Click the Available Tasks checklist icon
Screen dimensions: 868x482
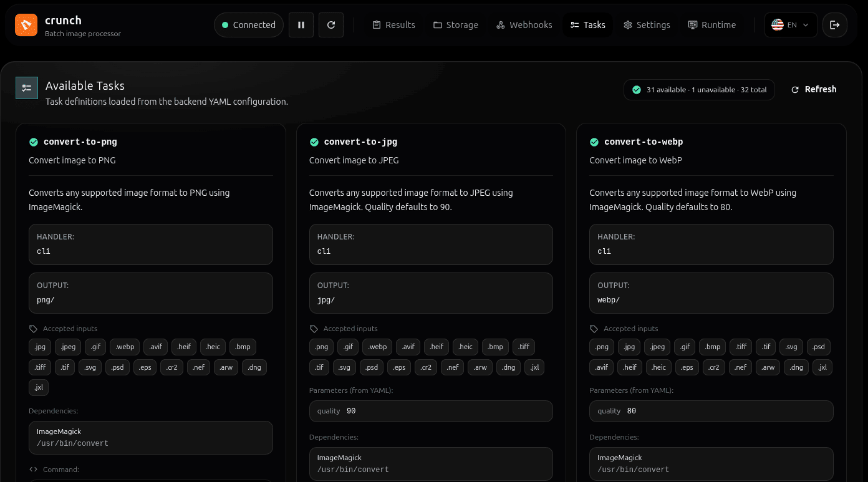[27, 89]
